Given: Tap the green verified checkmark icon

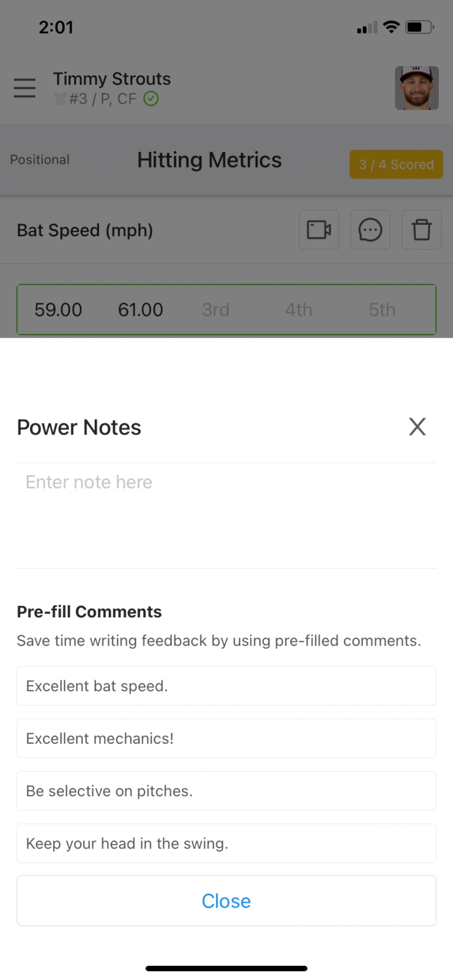Looking at the screenshot, I should (x=151, y=99).
